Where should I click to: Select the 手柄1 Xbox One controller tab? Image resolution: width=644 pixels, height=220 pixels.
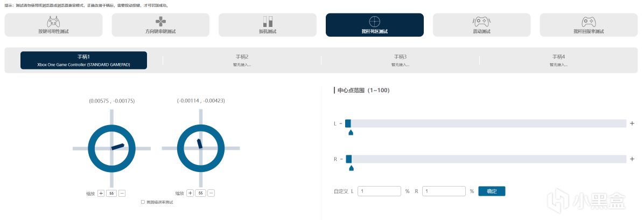point(83,60)
